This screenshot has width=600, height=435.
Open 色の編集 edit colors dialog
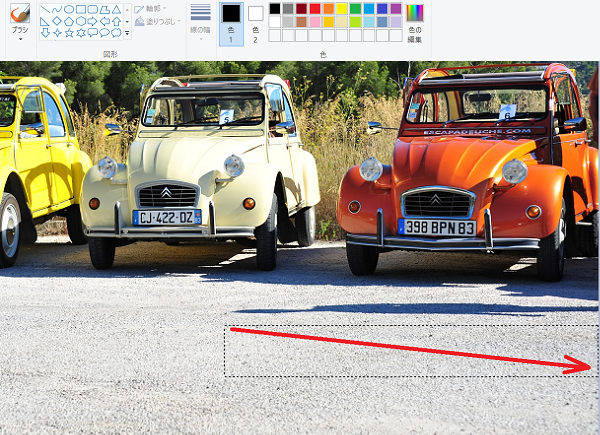415,24
